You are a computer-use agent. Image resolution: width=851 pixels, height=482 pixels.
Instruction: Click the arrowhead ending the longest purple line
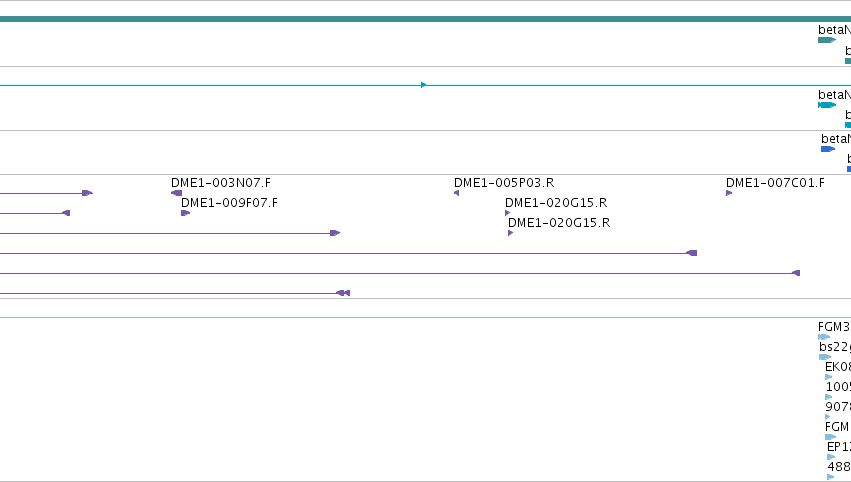pos(796,273)
